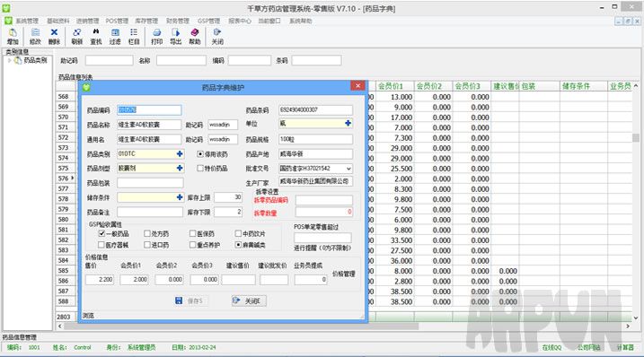Click the 价格管理 link

pos(344,274)
